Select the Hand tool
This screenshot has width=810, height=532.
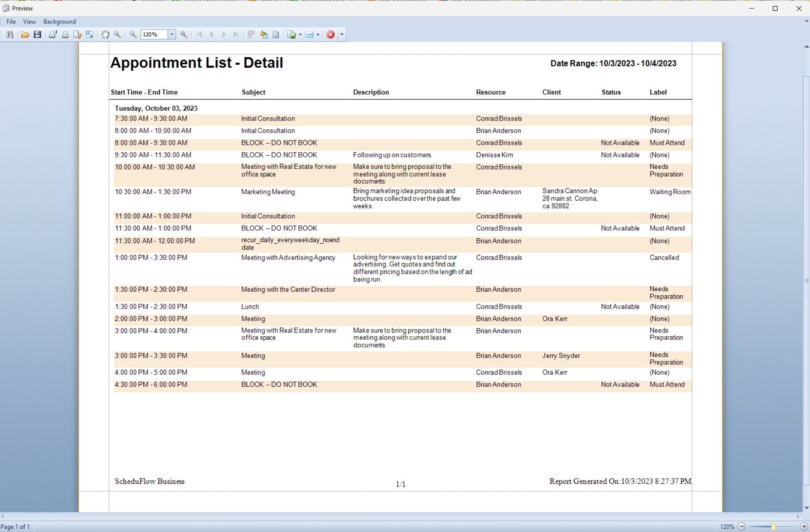(x=105, y=34)
